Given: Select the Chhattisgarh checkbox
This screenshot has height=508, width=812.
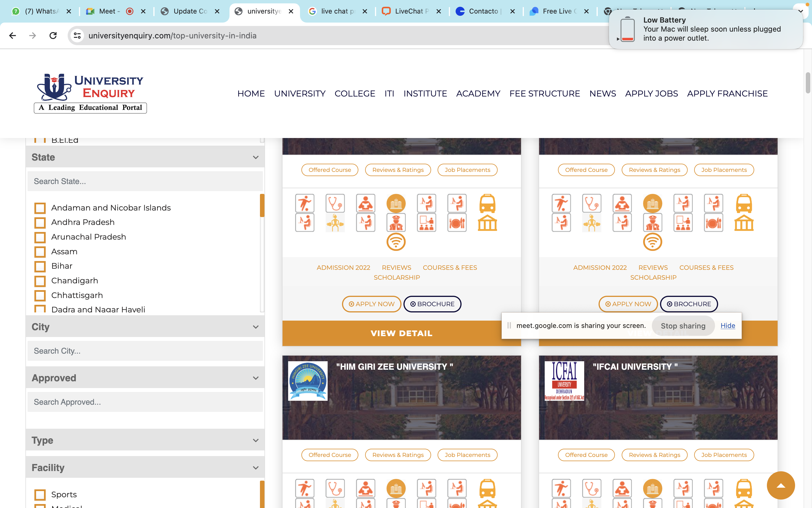Looking at the screenshot, I should [40, 296].
